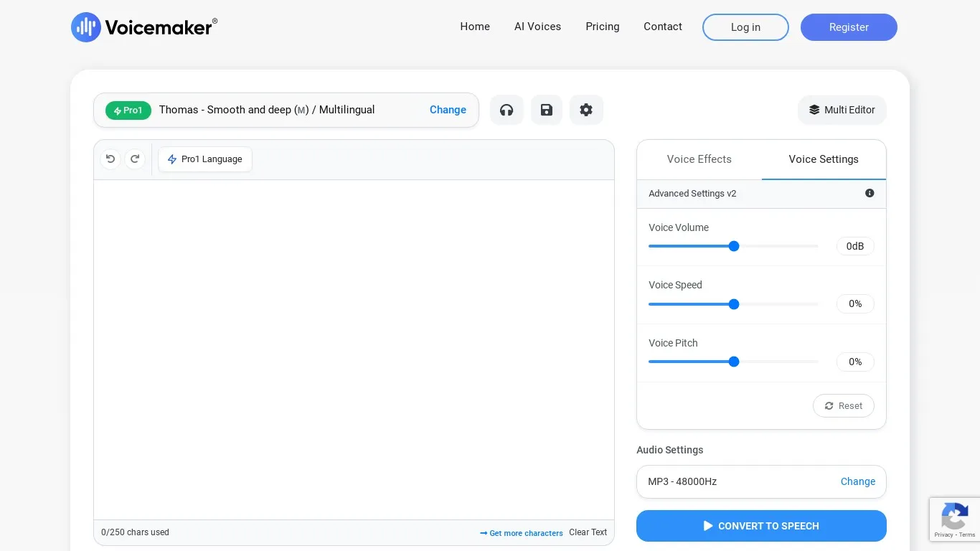Change the Thomas voice selection
The width and height of the screenshot is (980, 551).
tap(448, 110)
